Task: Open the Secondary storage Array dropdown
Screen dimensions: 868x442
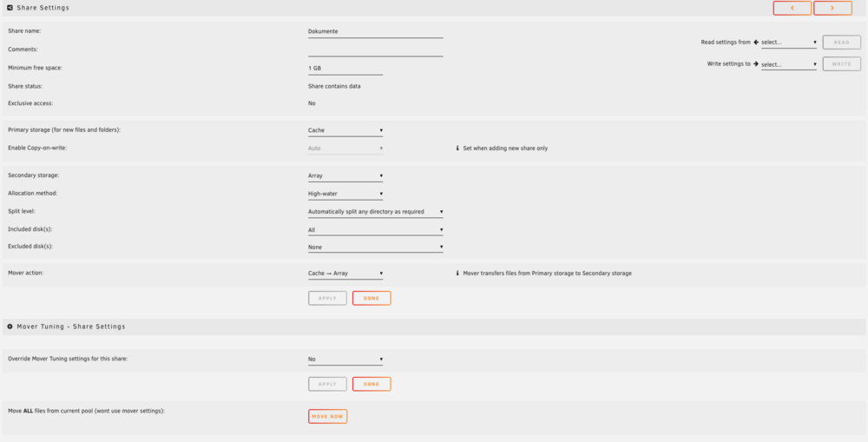Action: (345, 176)
